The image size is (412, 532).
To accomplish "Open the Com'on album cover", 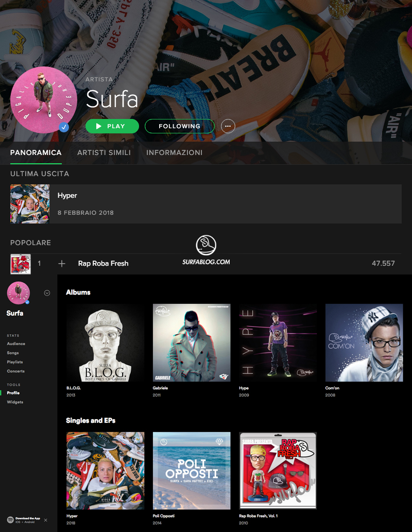I will (364, 342).
